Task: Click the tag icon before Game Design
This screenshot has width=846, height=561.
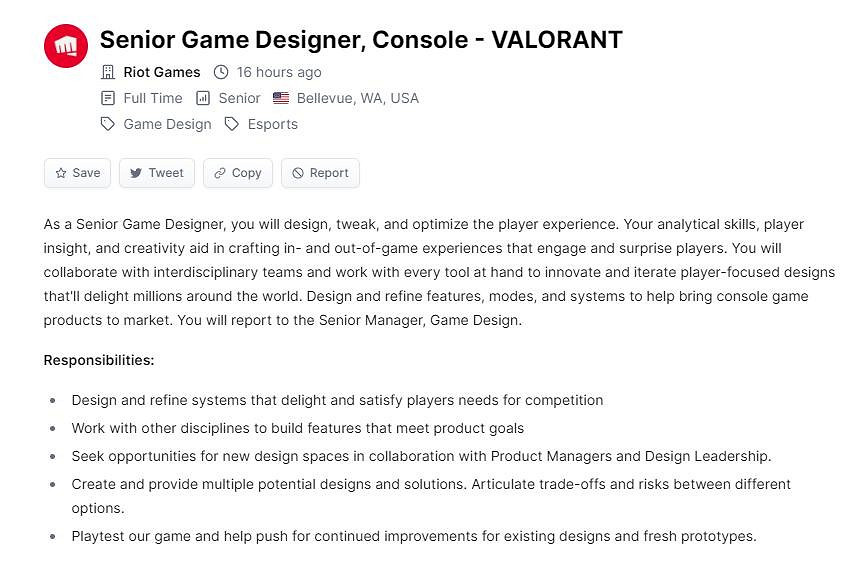Action: 108,124
